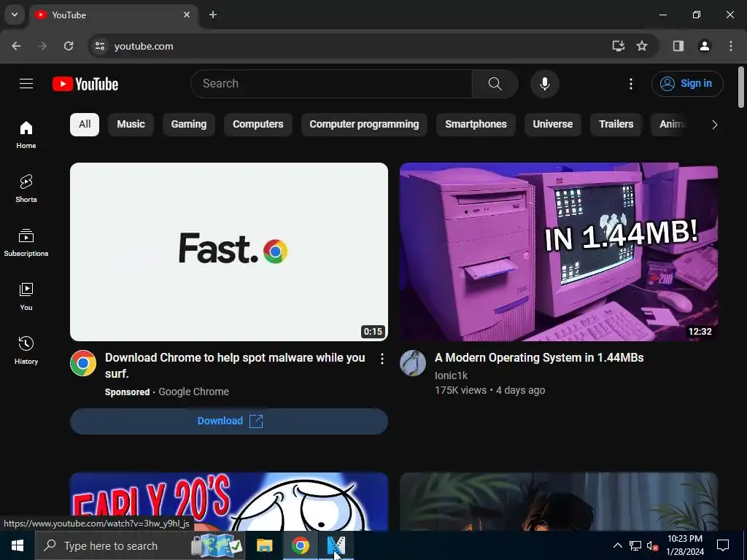Click Google Chrome sponsor name
This screenshot has width=747, height=560.
193,392
